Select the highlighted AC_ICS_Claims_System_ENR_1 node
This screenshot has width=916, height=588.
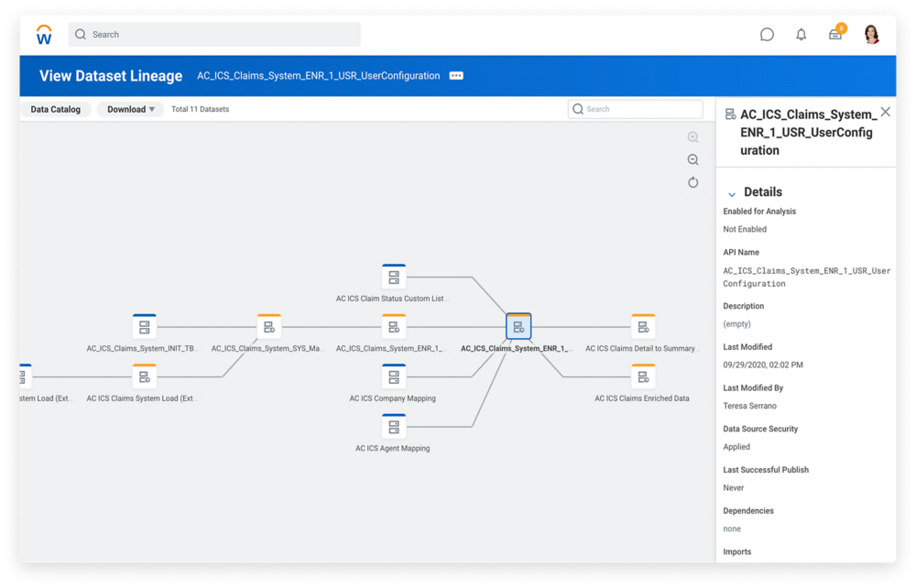click(518, 326)
